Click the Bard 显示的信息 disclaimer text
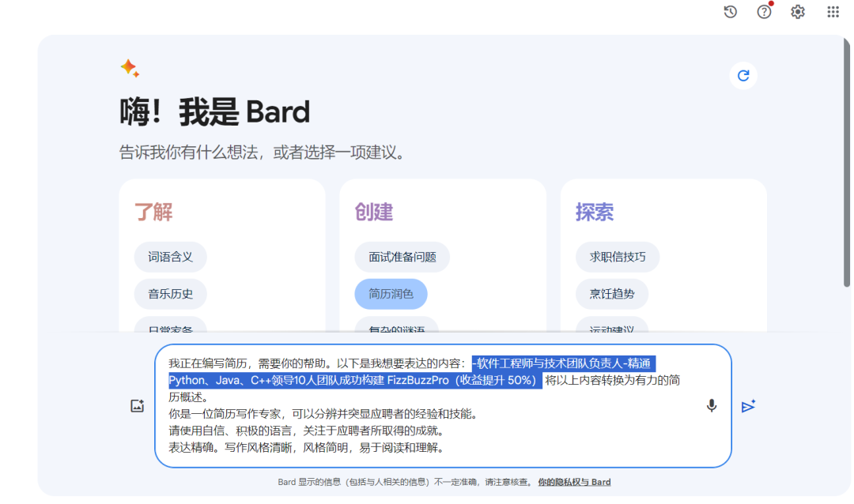 [x=406, y=482]
